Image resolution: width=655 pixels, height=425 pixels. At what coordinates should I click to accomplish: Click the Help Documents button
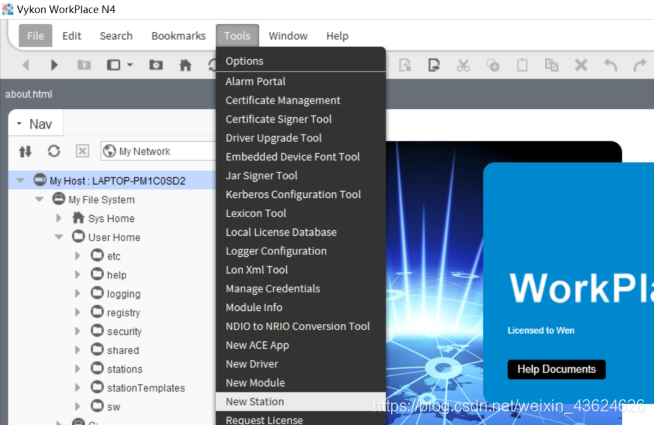coord(556,369)
